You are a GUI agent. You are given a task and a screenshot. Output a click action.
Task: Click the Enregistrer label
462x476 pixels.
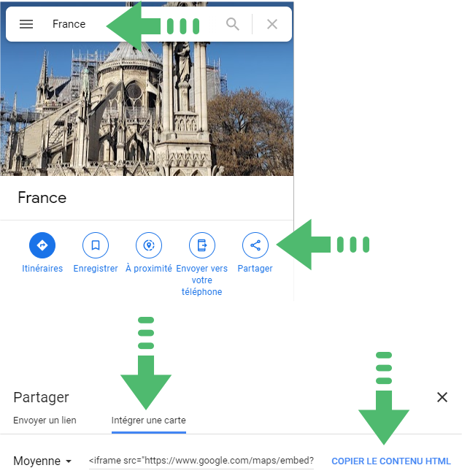coord(96,269)
